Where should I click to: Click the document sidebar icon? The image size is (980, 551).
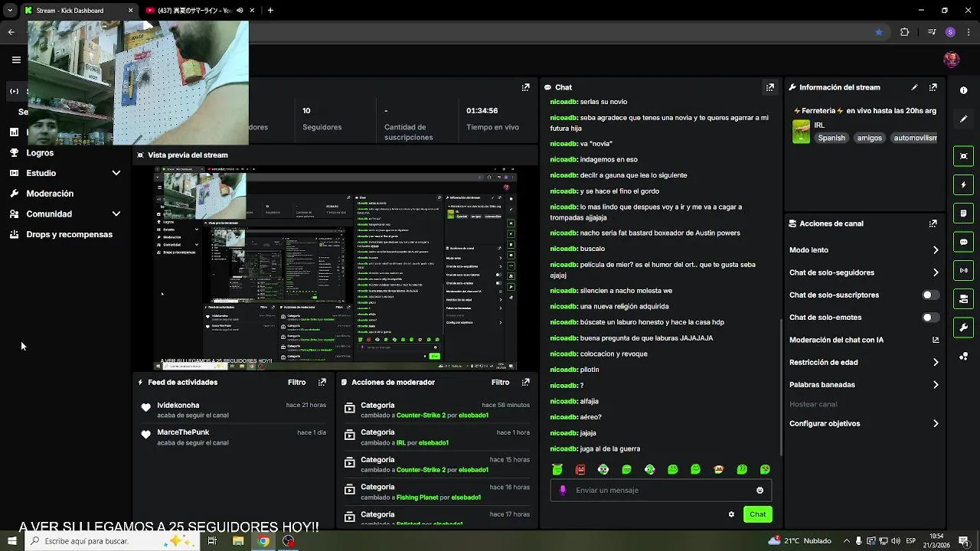(963, 213)
